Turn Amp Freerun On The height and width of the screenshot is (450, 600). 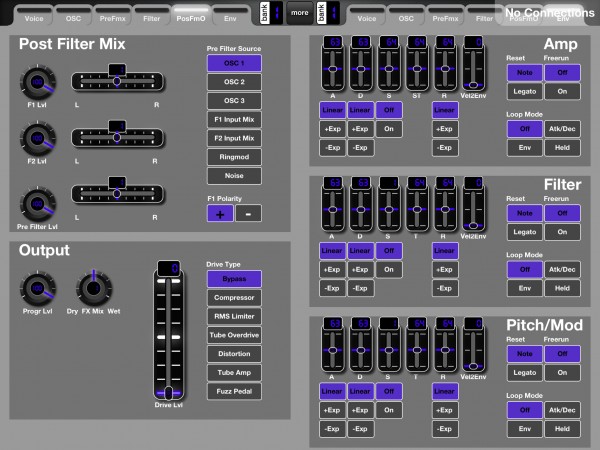coord(562,91)
